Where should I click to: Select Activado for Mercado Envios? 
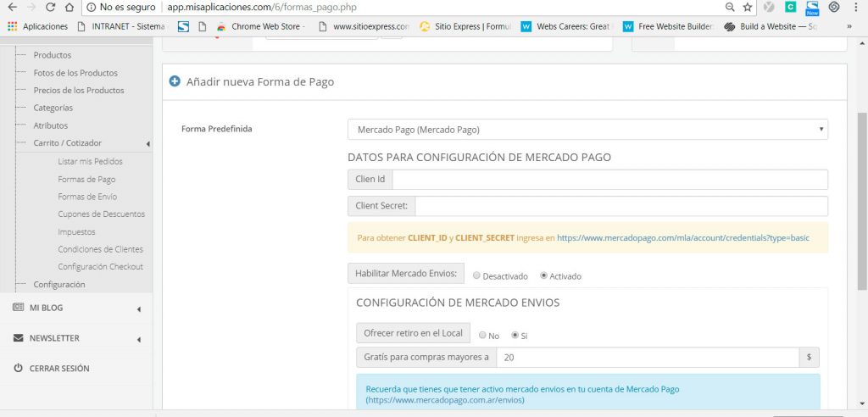[x=543, y=275]
